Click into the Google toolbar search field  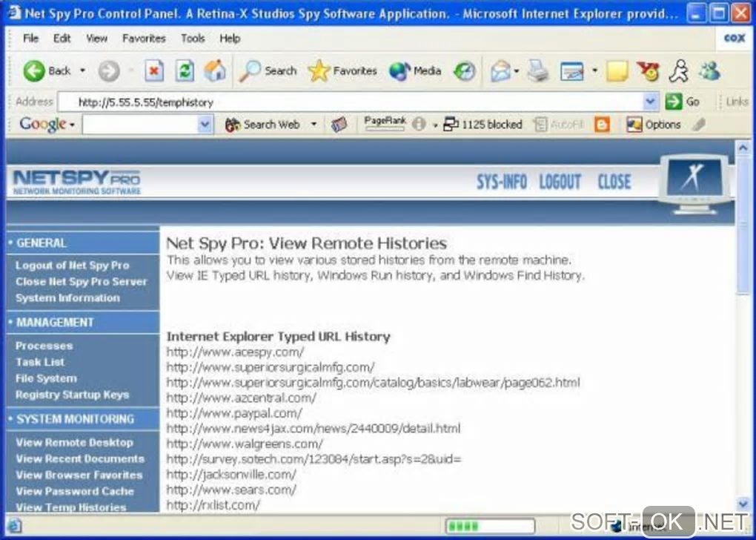tap(140, 125)
